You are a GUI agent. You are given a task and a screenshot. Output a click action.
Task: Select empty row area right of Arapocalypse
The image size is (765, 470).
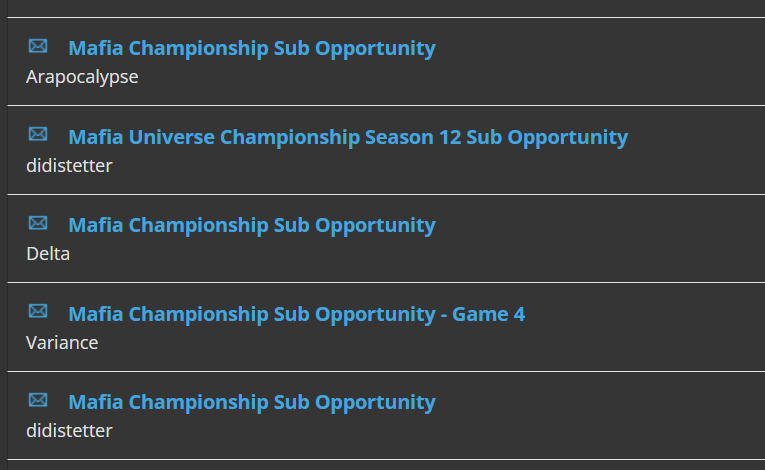pos(450,77)
